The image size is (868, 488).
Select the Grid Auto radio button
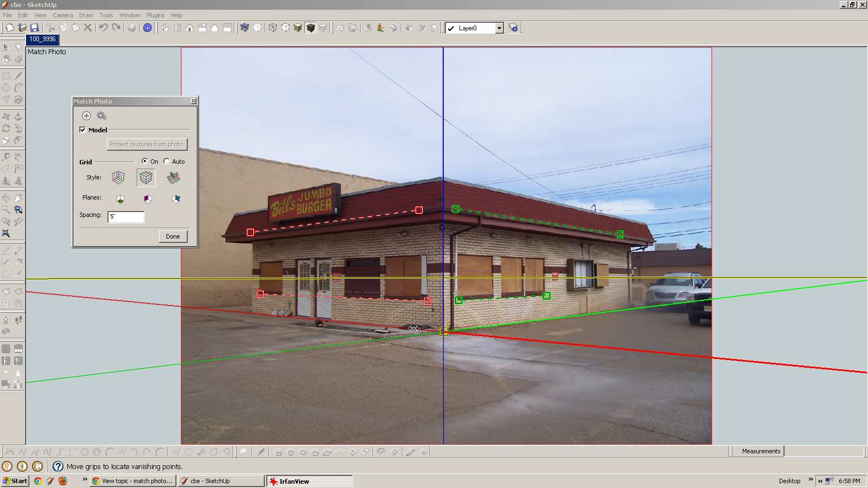click(167, 161)
